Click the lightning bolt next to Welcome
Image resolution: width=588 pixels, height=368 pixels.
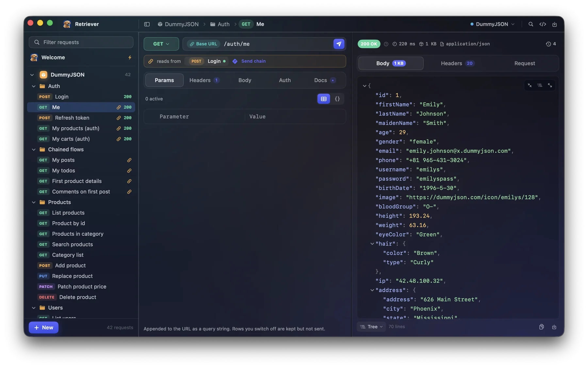[130, 57]
